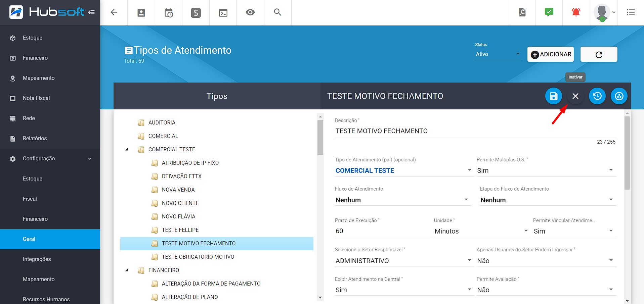Collapse the FINANCEIRO tree node
This screenshot has height=304, width=644.
click(127, 270)
